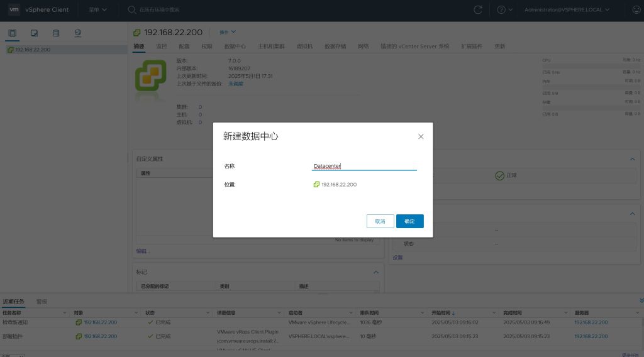Click the backup schedule link in summary
Screen dimensions: 644x357
pyautogui.click(x=236, y=84)
